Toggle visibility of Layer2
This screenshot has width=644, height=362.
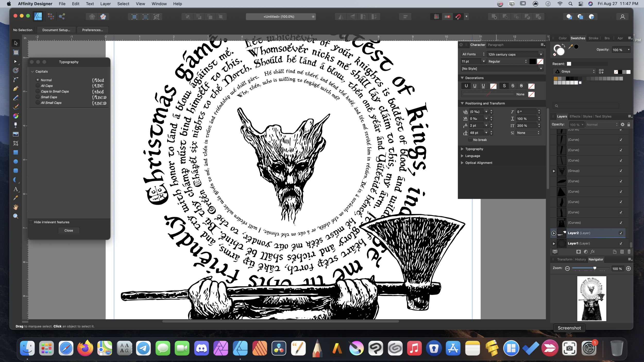(621, 233)
